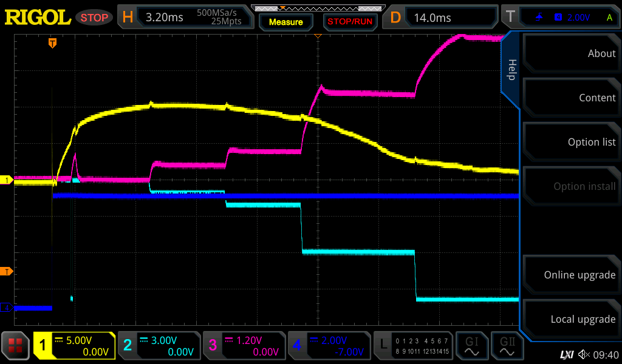Click the waveform memory position bar

click(318, 8)
